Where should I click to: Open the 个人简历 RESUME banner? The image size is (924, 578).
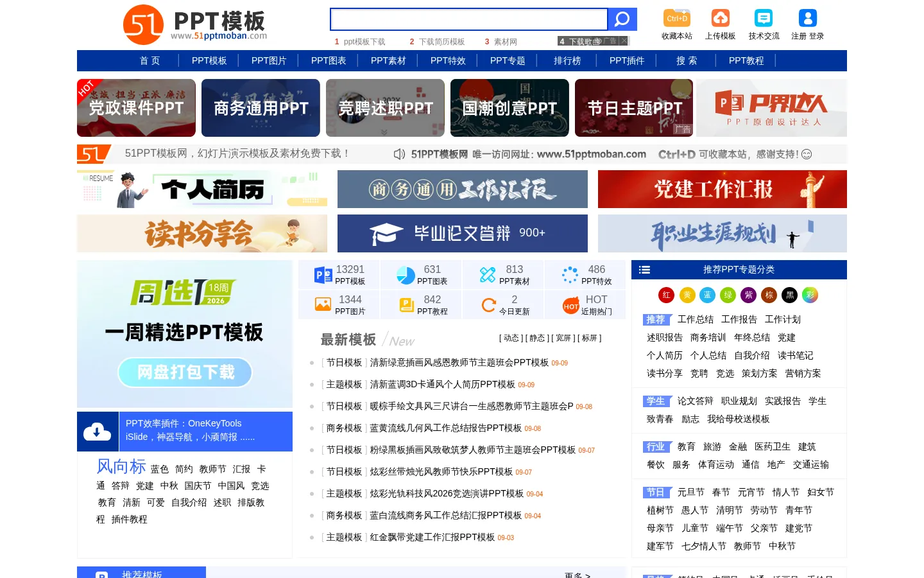coord(202,189)
